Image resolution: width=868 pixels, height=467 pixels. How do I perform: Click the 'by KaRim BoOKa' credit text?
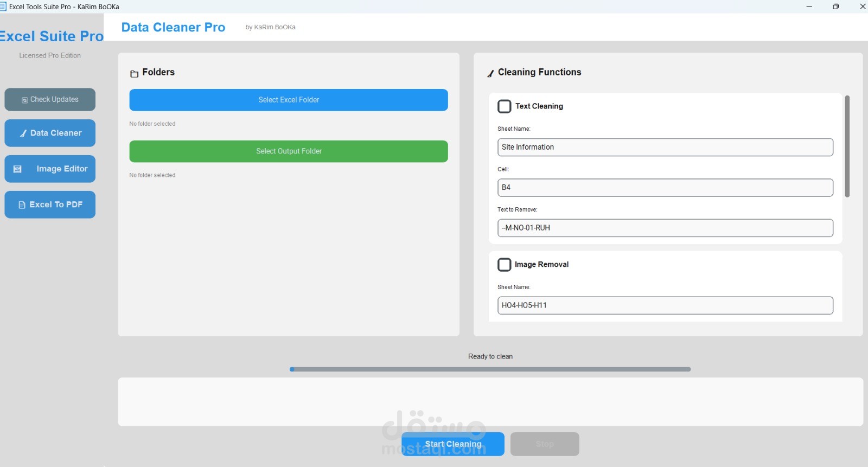[x=270, y=27]
